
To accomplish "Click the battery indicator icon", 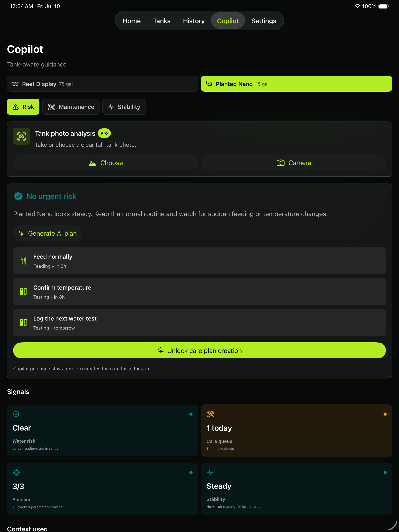I will 384,6.
